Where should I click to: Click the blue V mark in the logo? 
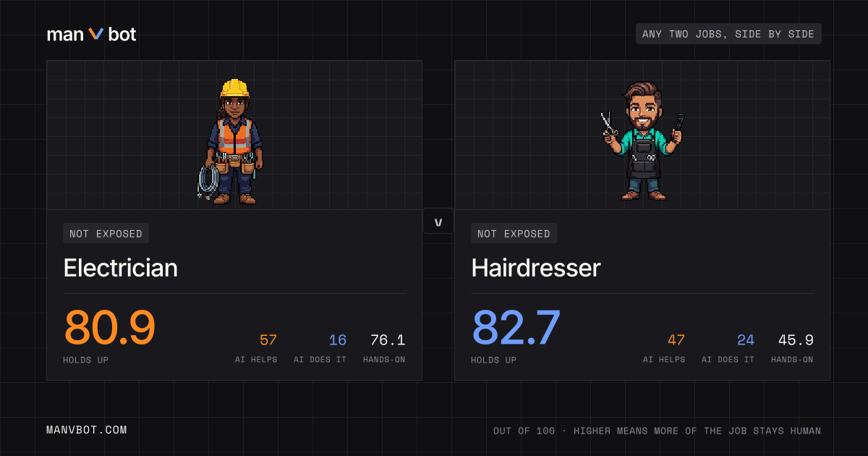click(x=96, y=34)
